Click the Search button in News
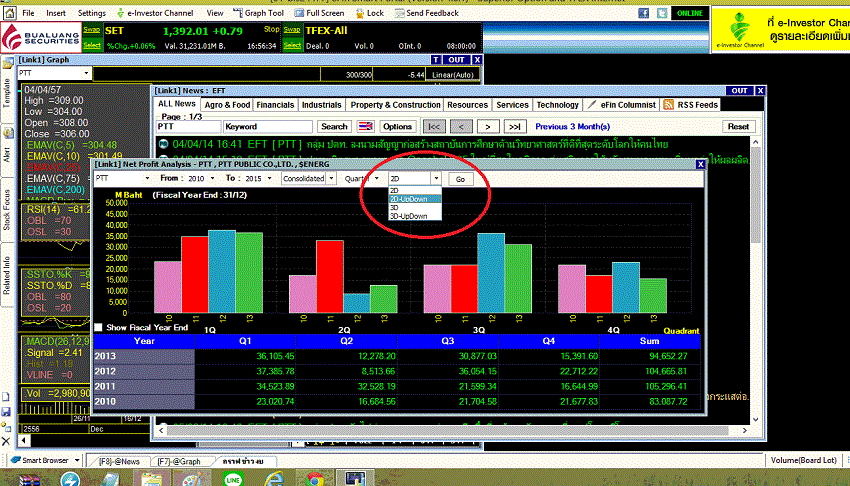 334,126
